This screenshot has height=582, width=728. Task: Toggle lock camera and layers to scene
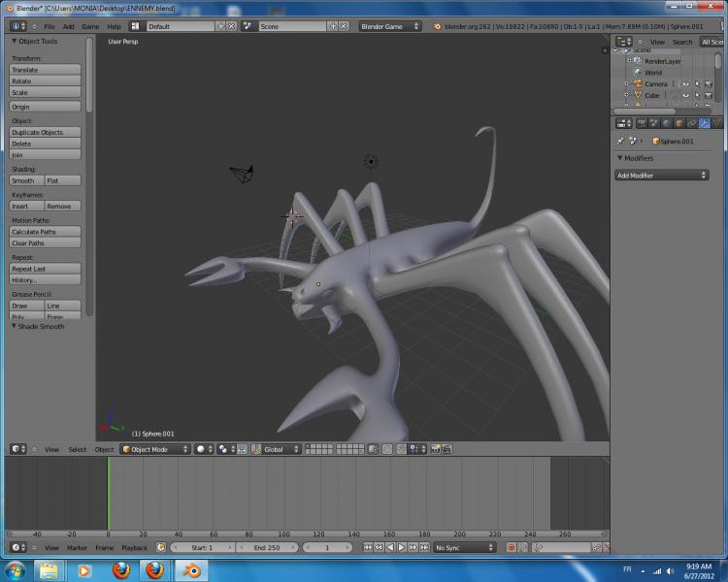373,449
